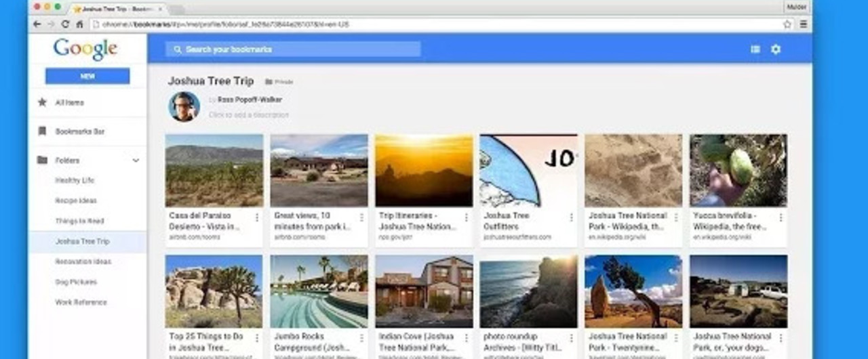
Task: Click Ross Popoff-Walker author name
Action: pos(250,100)
